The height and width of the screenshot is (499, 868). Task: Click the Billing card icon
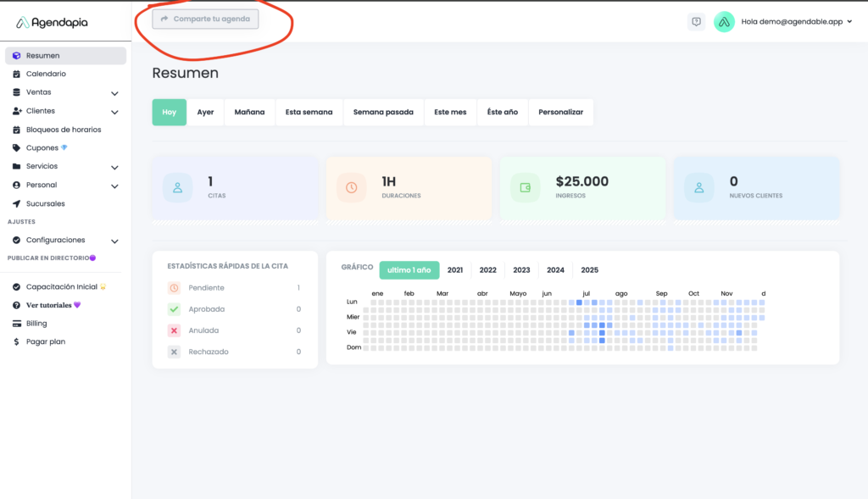17,323
